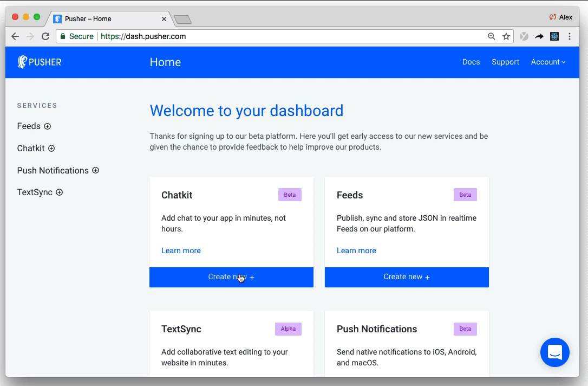Image resolution: width=588 pixels, height=386 pixels.
Task: Click the Feeds card title
Action: 350,195
